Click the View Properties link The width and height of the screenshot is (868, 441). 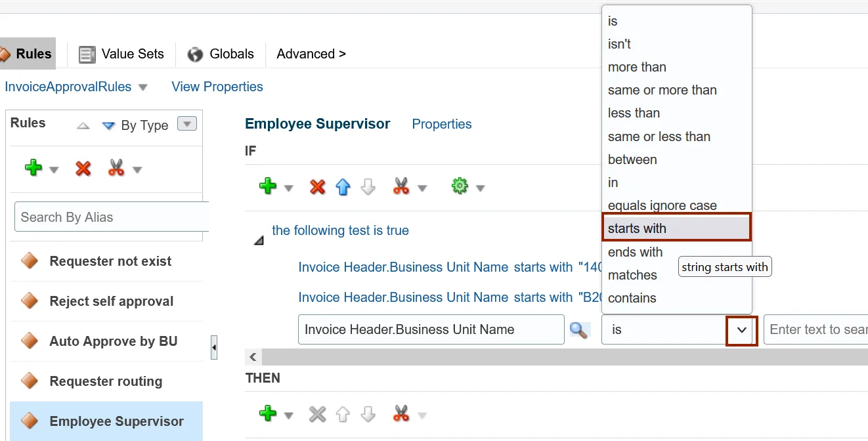[x=217, y=87]
